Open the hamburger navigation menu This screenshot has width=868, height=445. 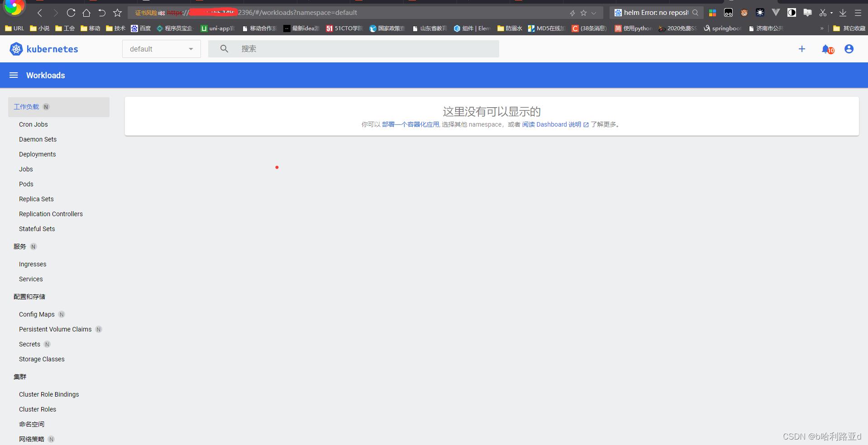click(14, 75)
